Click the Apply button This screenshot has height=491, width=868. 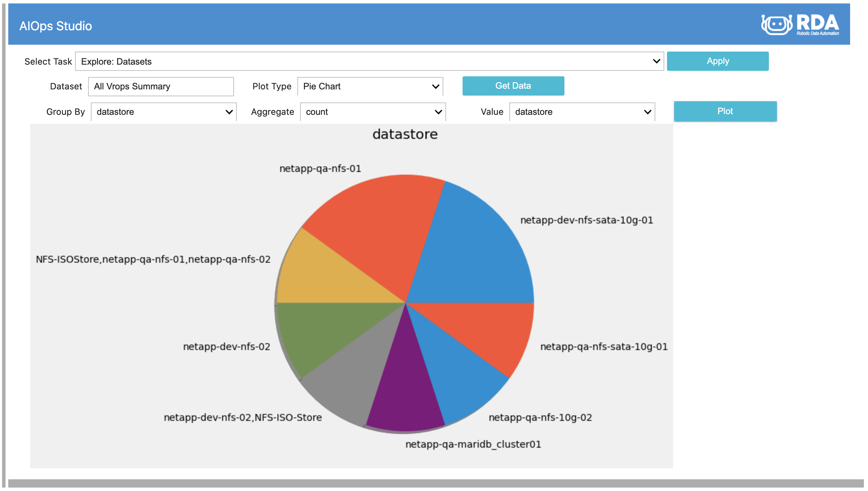(718, 61)
